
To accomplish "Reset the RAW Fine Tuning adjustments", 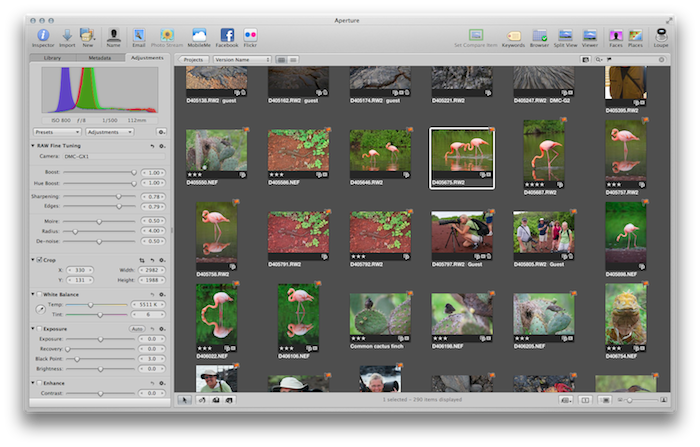I will click(152, 146).
